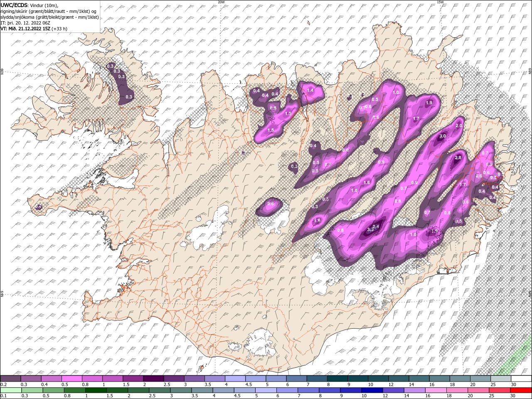The image size is (532, 399).
Task: Select the dark purple upper legend swatch labeled 2
Action: coord(153,379)
